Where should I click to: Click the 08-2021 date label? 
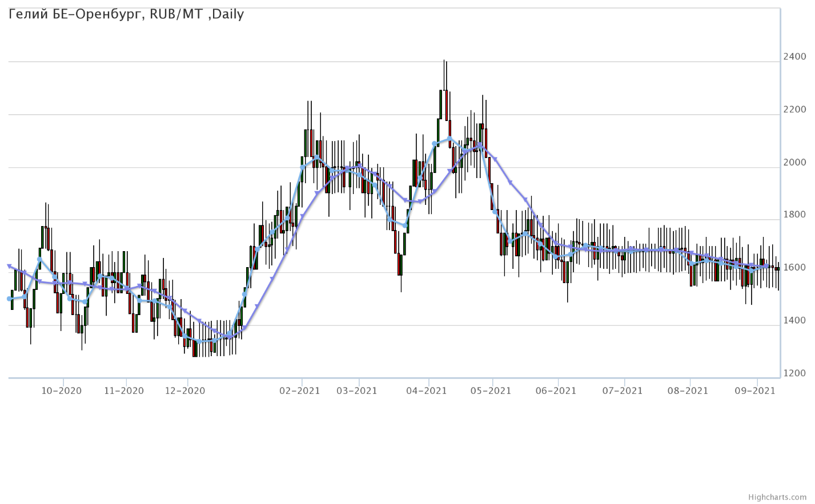(x=688, y=391)
